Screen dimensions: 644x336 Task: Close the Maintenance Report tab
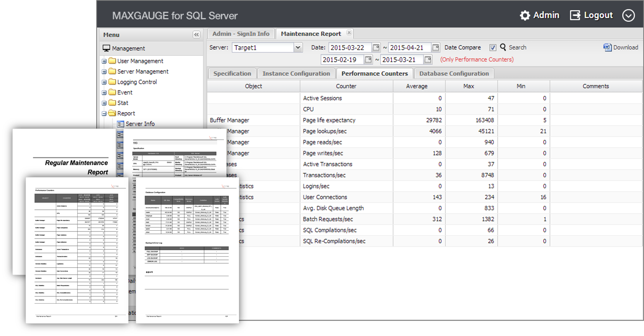coord(349,33)
